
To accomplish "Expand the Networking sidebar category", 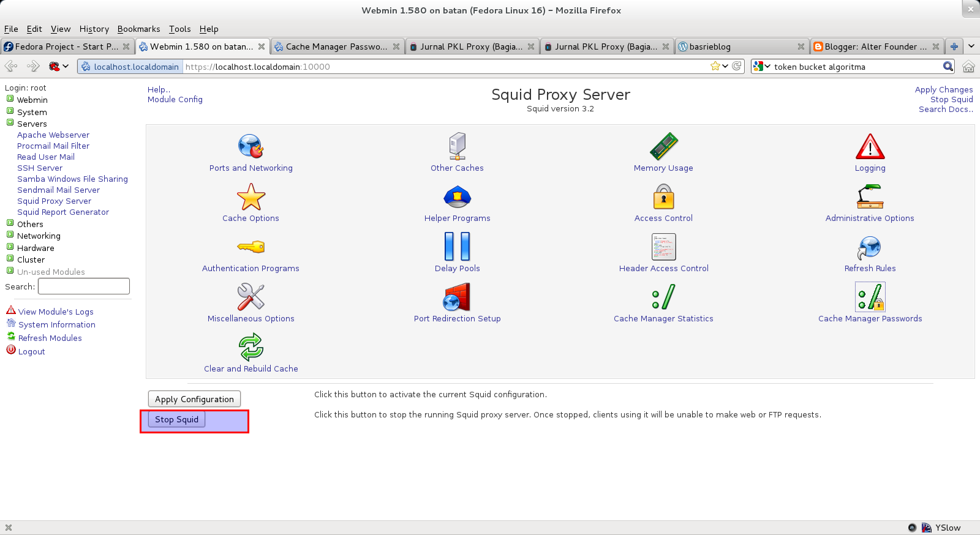I will coord(10,234).
